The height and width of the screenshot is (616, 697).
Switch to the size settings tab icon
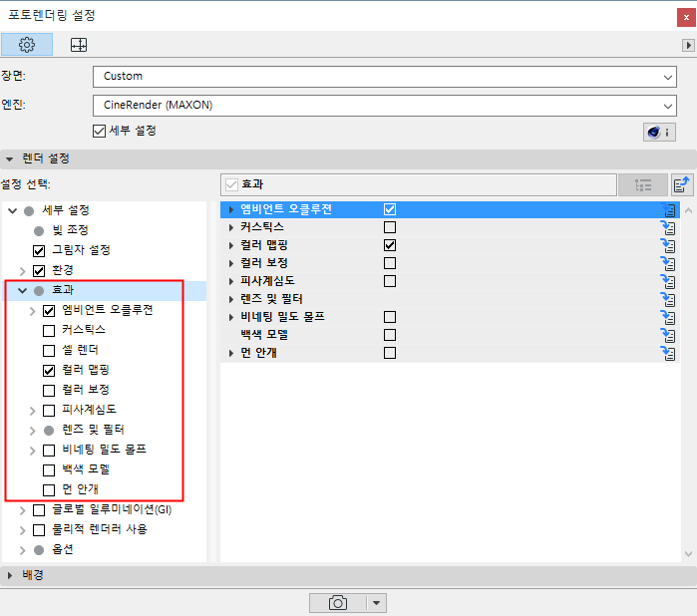click(79, 45)
